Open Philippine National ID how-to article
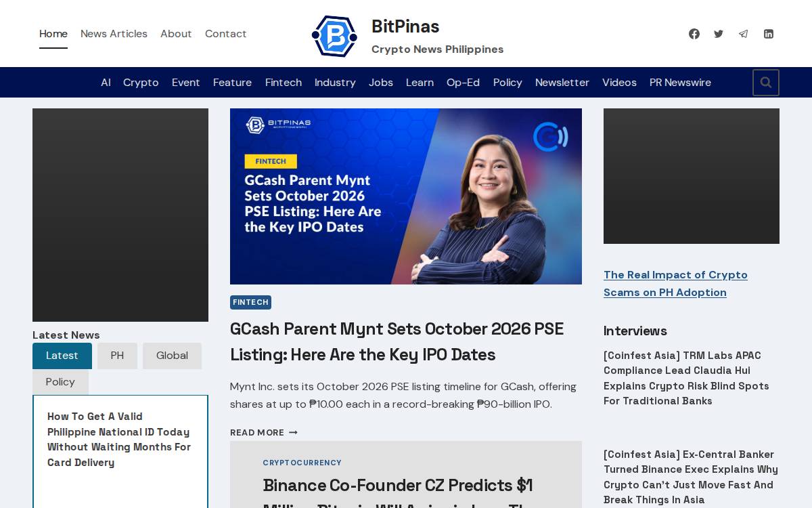The width and height of the screenshot is (812, 508). tap(119, 440)
